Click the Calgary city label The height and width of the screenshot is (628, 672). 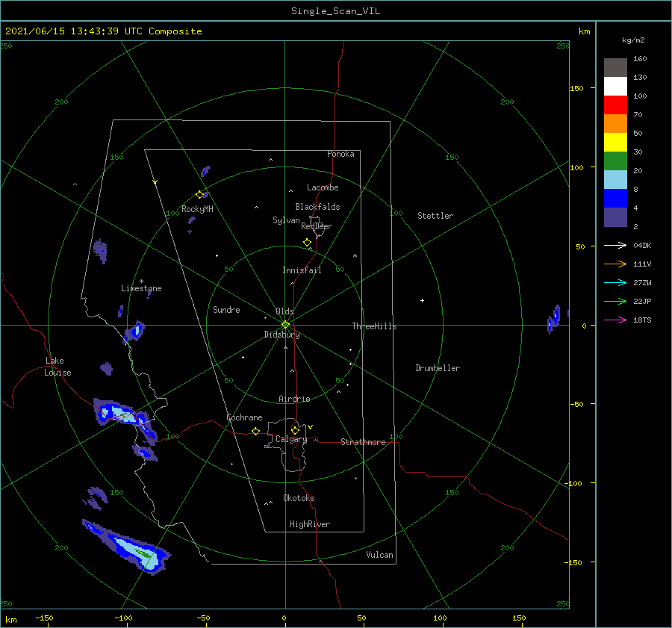[x=291, y=439]
